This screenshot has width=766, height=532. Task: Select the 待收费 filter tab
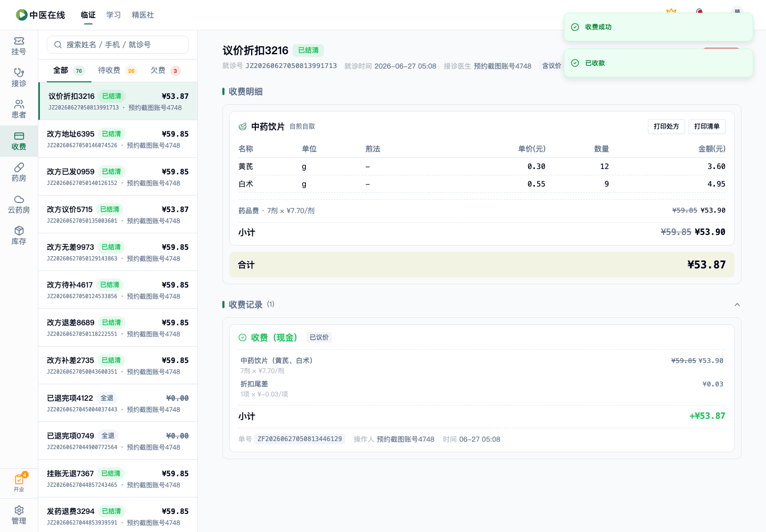coord(118,70)
